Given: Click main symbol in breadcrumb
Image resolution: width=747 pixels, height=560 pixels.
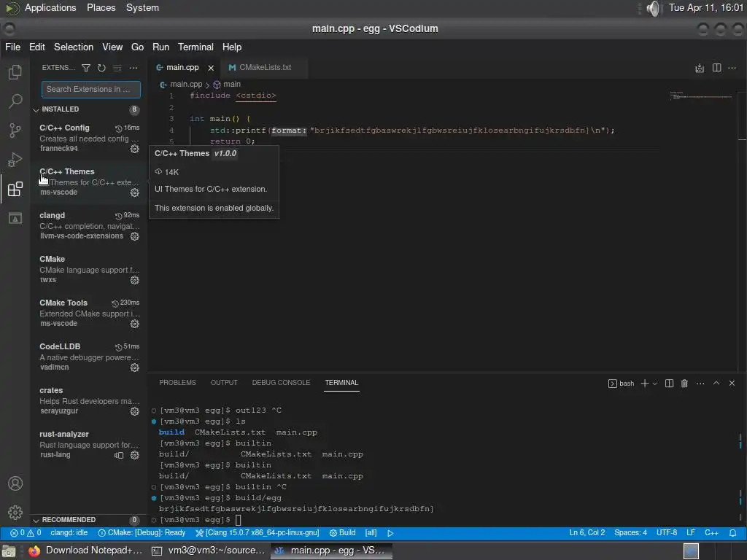Looking at the screenshot, I should (227, 85).
